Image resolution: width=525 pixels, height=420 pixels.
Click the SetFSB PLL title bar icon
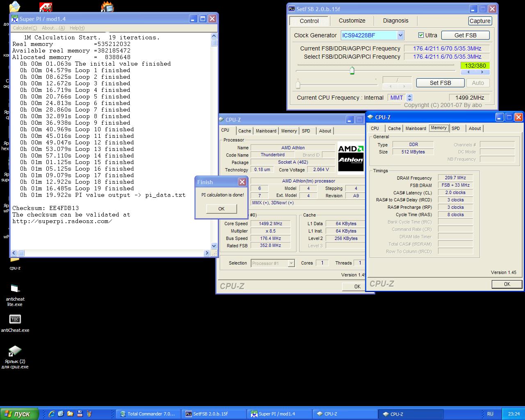point(292,9)
